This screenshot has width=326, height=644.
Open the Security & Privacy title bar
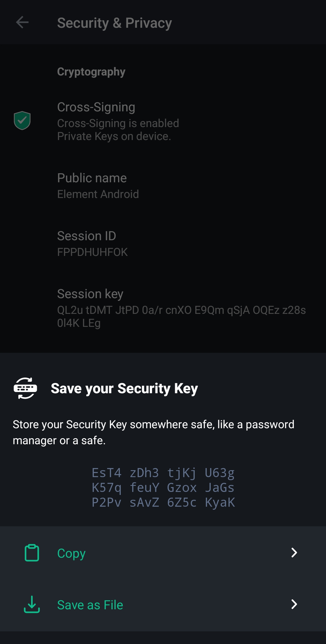click(x=115, y=23)
